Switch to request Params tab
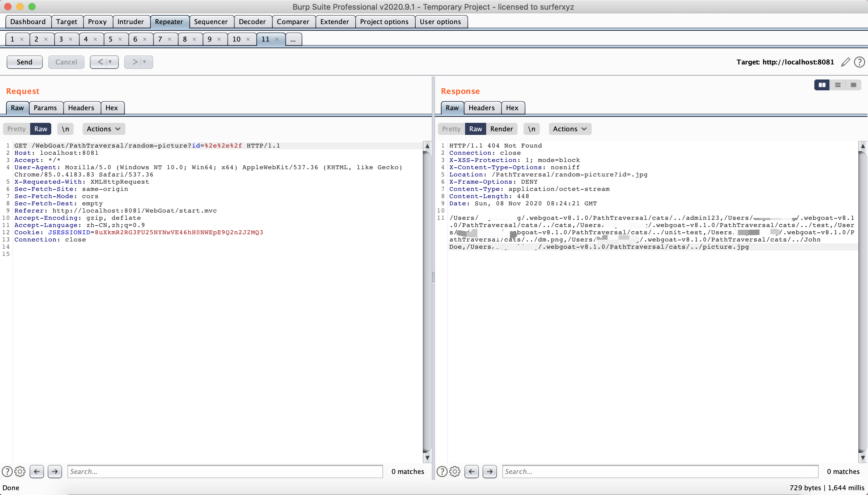 [x=45, y=108]
